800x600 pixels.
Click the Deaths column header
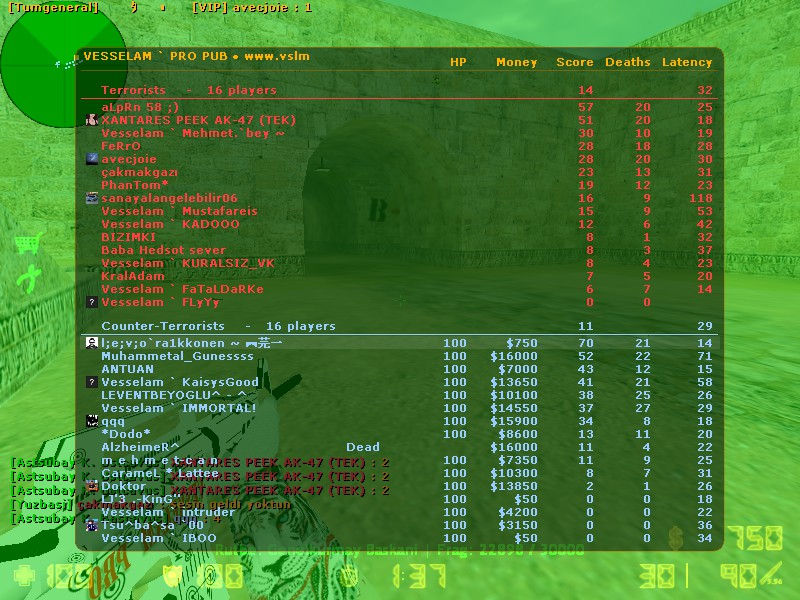click(x=628, y=62)
